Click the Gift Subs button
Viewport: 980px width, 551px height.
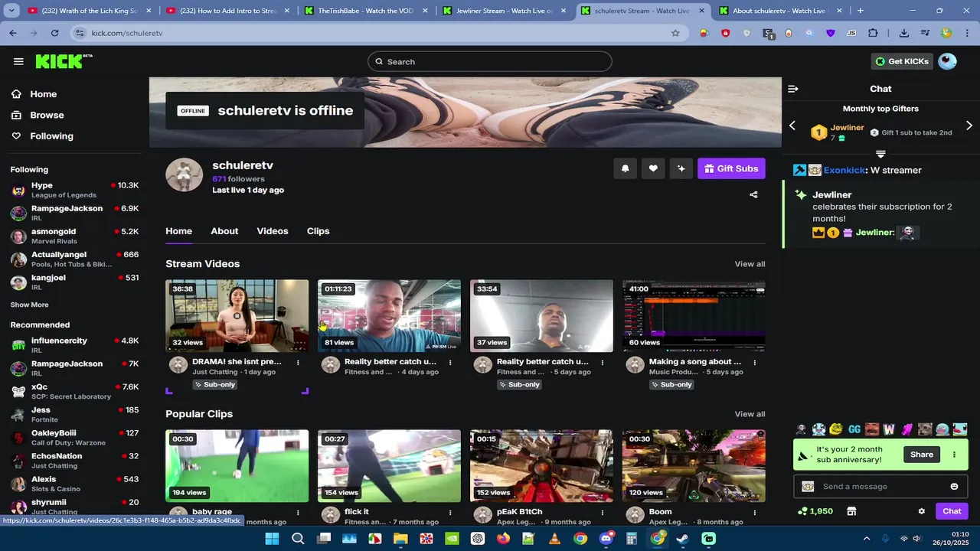click(x=731, y=168)
